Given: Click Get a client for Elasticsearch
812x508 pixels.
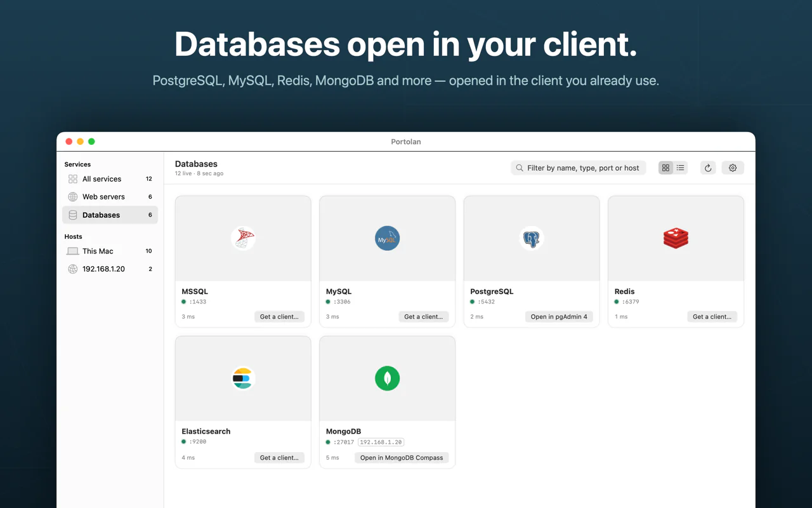Looking at the screenshot, I should pyautogui.click(x=279, y=458).
